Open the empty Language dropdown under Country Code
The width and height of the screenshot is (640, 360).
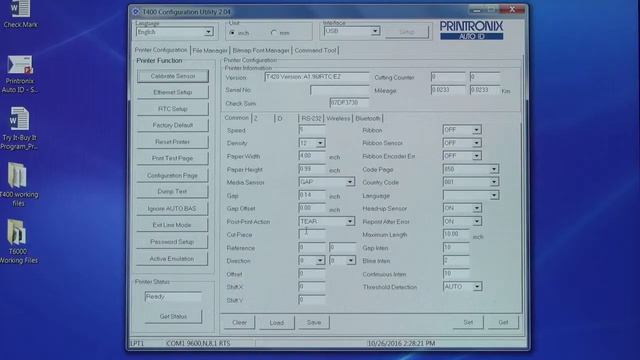tap(471, 195)
